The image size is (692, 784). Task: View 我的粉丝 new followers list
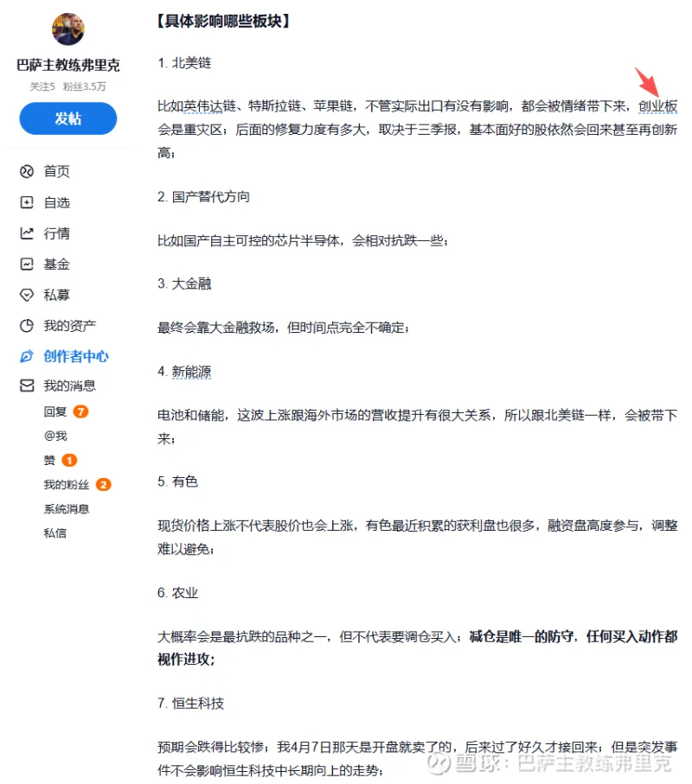66,485
